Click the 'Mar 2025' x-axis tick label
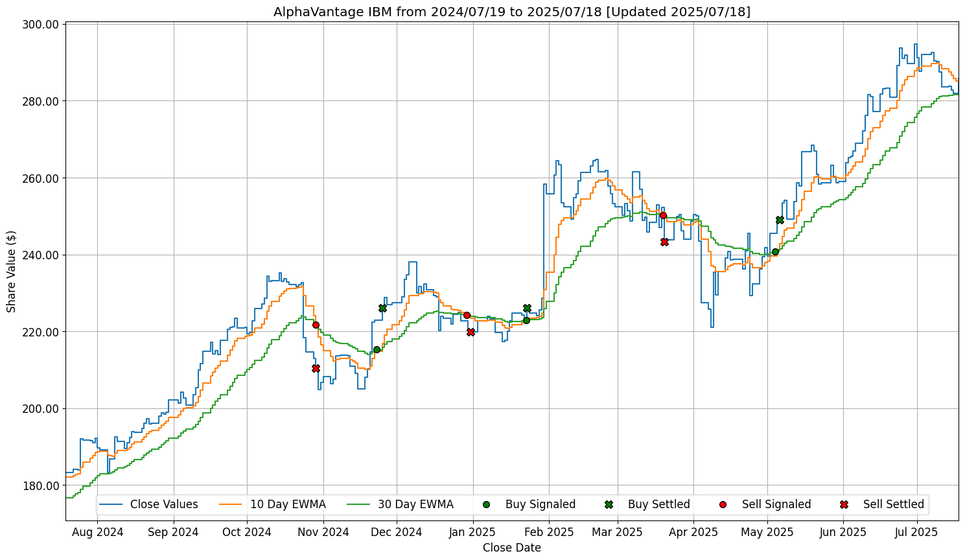 (x=618, y=532)
